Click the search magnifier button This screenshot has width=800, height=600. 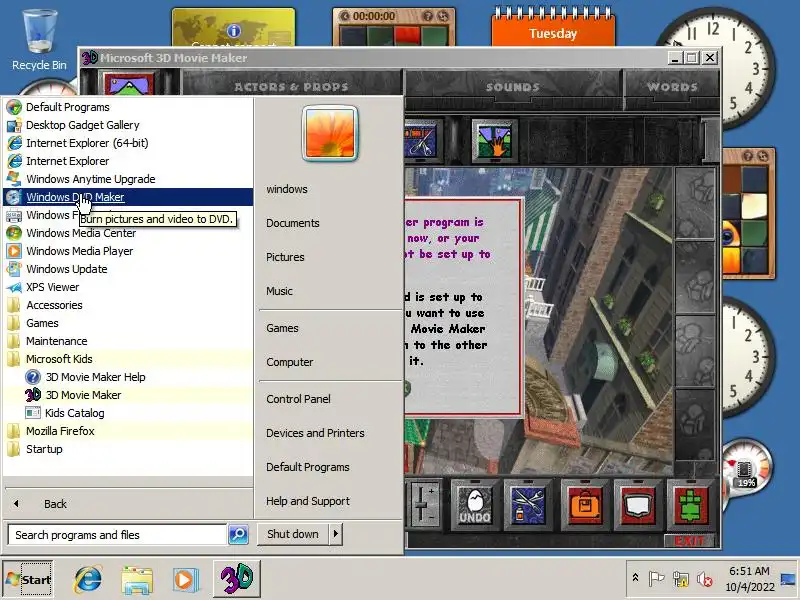238,535
